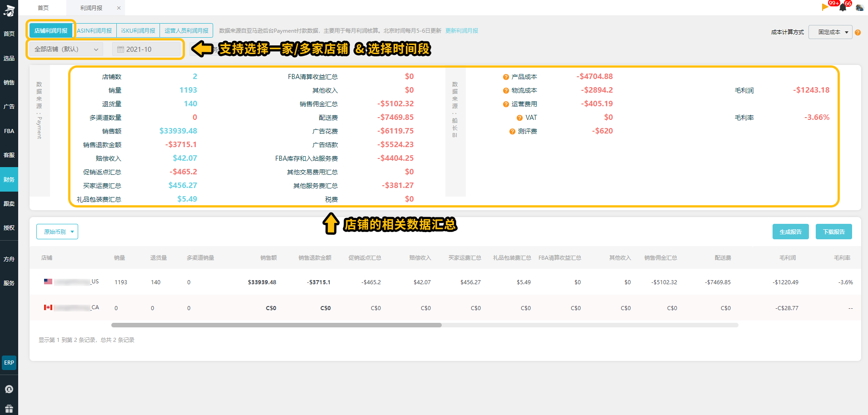Click the 2021-10 month input field
The width and height of the screenshot is (868, 415).
[146, 49]
